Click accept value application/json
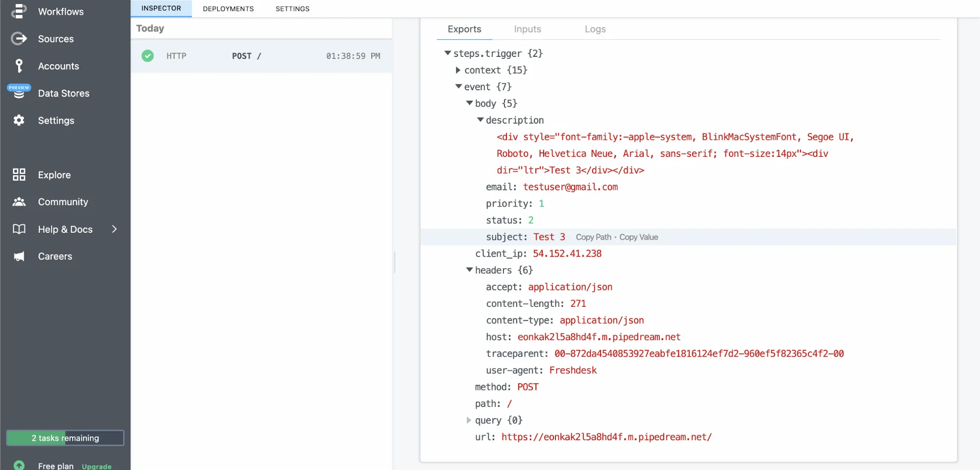 click(570, 287)
